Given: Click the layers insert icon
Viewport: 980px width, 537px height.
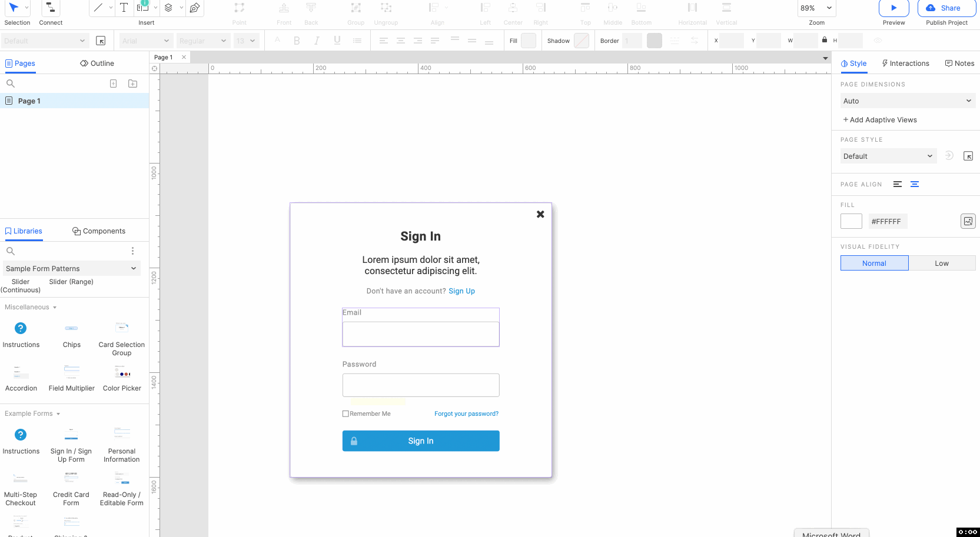Looking at the screenshot, I should tap(169, 8).
